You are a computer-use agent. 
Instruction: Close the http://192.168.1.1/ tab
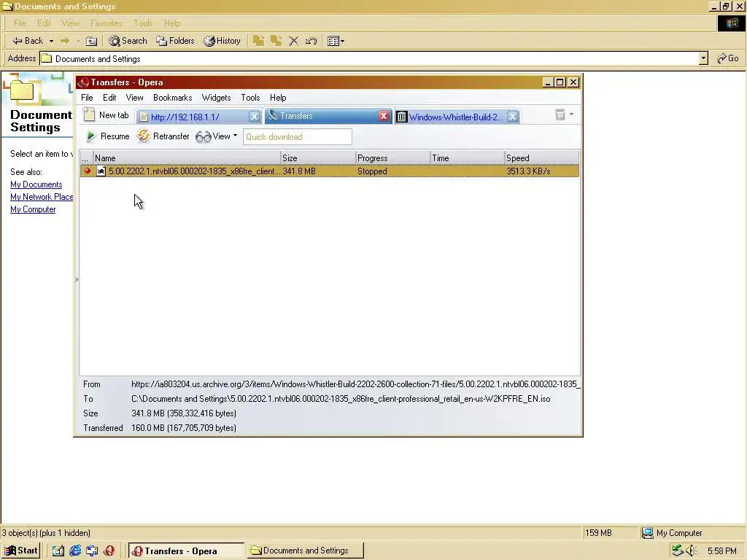pos(255,117)
